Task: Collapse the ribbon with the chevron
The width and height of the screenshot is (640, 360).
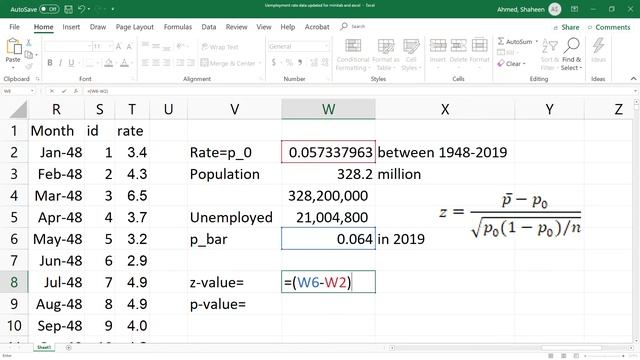Action: click(x=633, y=78)
